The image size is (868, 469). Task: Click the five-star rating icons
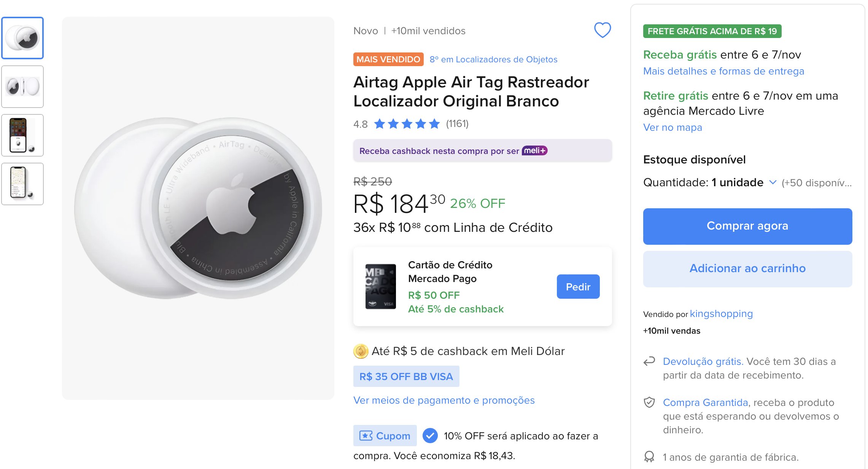pos(407,124)
